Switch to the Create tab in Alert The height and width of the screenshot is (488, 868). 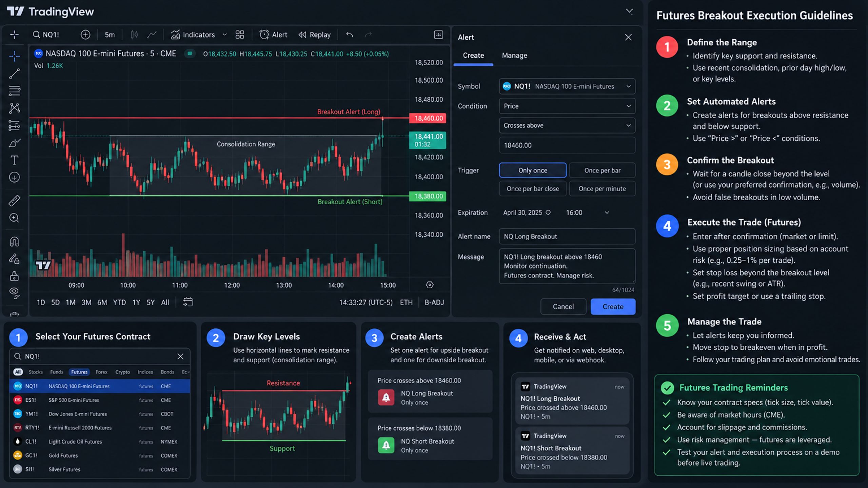(x=473, y=55)
